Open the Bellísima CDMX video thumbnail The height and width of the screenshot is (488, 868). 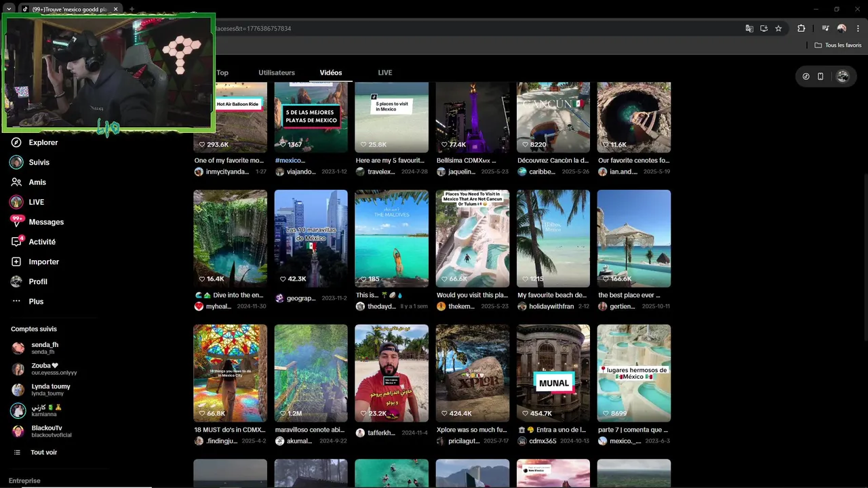coord(473,117)
